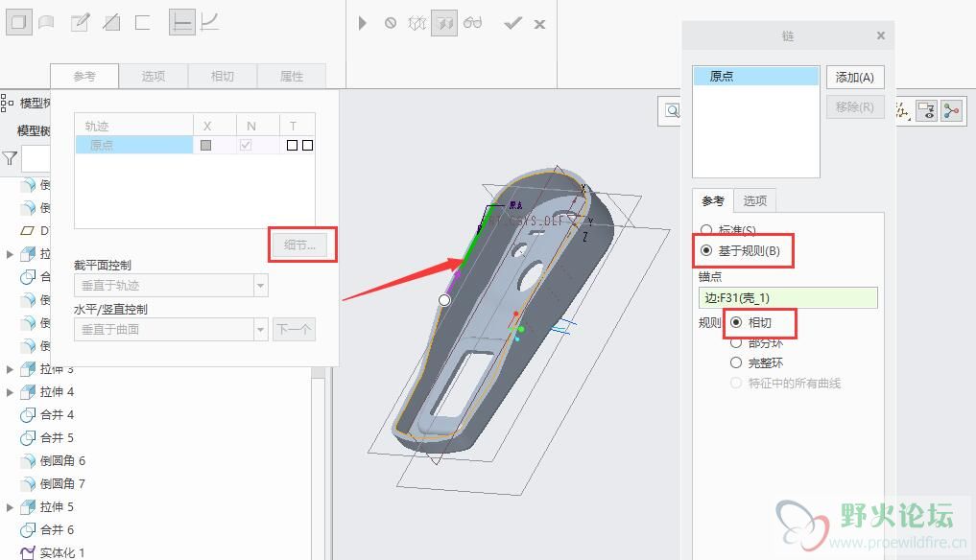Select the 实体化 1 feature icon
Viewport: 976px width, 560px height.
coord(28,552)
